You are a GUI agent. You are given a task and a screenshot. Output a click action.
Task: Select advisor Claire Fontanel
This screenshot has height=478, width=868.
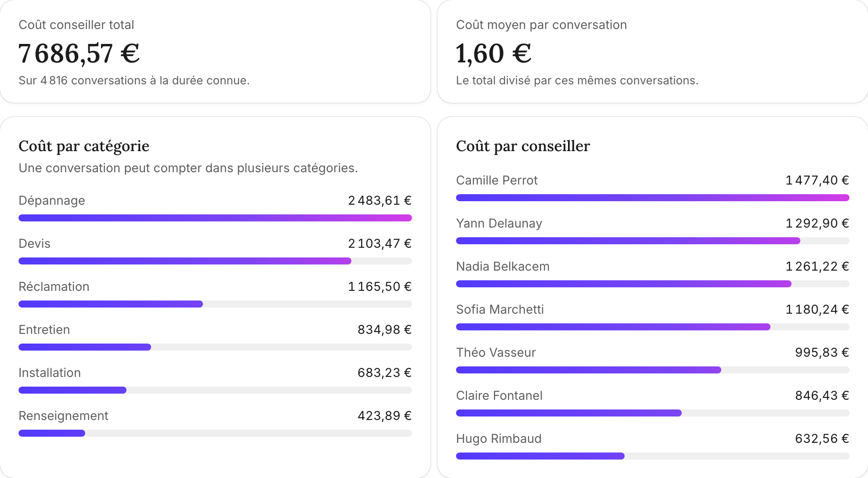(x=499, y=395)
